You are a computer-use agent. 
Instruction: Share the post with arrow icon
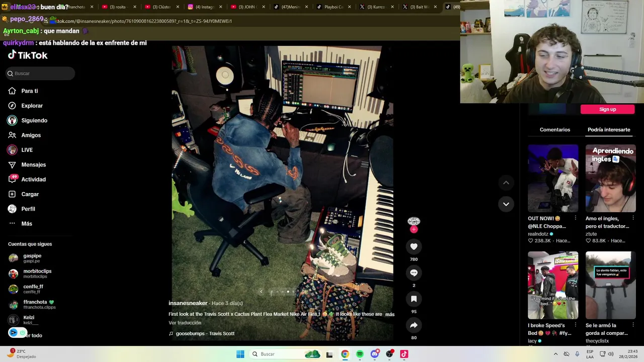(x=414, y=325)
